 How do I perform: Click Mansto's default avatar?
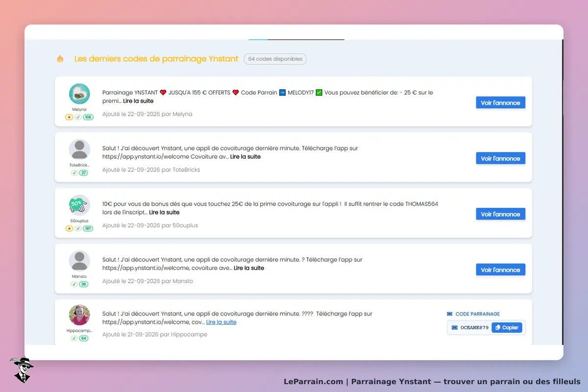tap(79, 261)
